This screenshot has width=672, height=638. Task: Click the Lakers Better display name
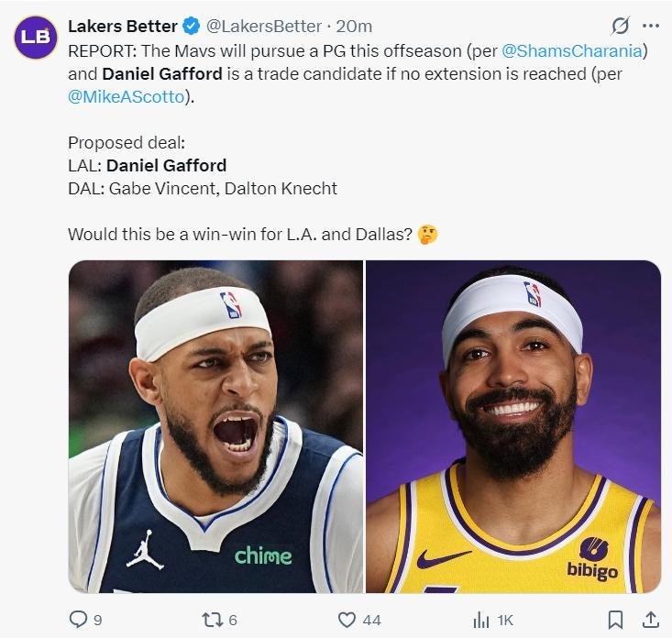click(123, 26)
